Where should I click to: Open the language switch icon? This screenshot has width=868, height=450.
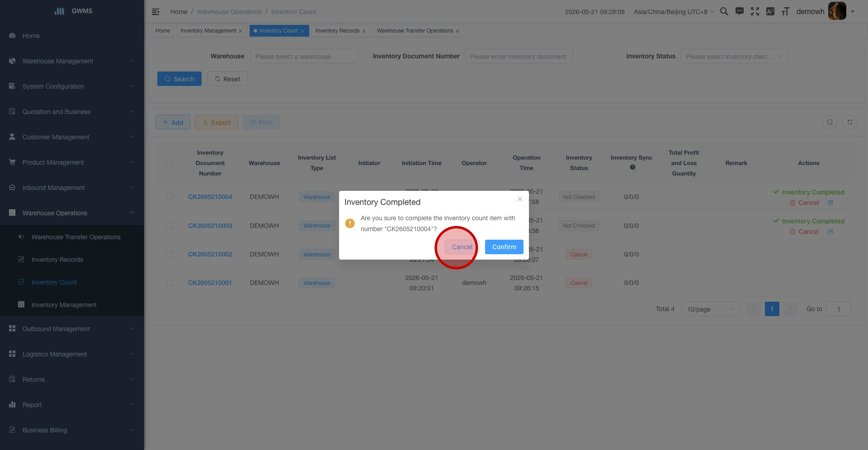click(x=770, y=11)
